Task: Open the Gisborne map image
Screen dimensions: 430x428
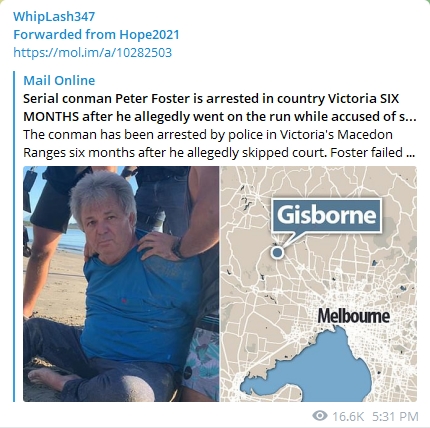Action: point(318,284)
